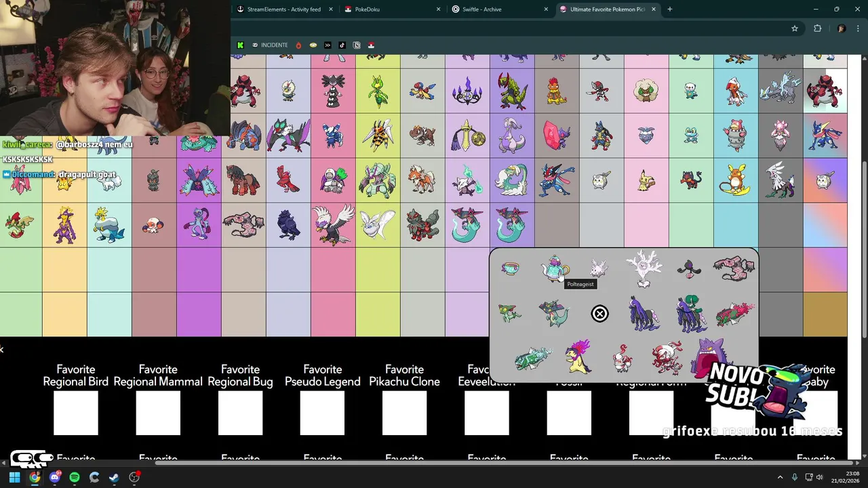
Task: Pick small Hisuian Zorua in popup
Action: pos(622,359)
